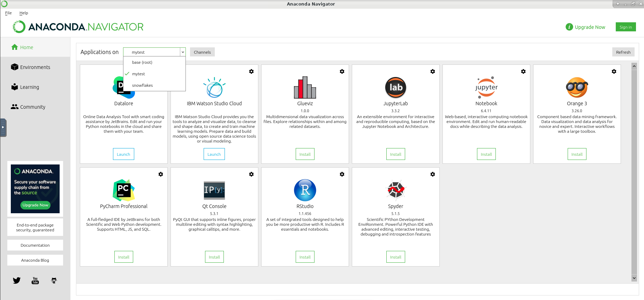Launch the Datalore application
Viewport: 644px width, 300px height.
(x=123, y=154)
